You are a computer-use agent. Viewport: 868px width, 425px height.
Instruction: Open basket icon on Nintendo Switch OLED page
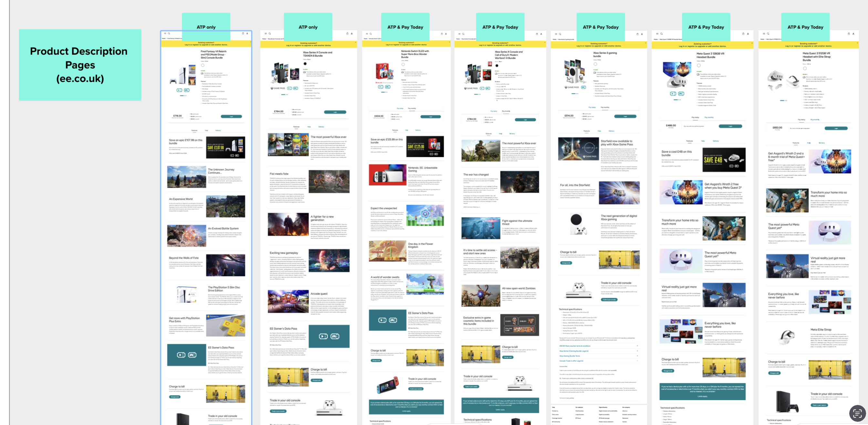pyautogui.click(x=442, y=33)
